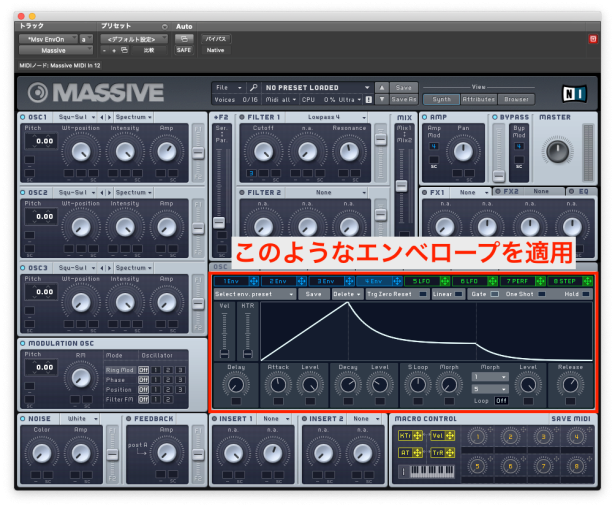
Task: Click the 5 LFO modulation drag handle
Action: [446, 282]
